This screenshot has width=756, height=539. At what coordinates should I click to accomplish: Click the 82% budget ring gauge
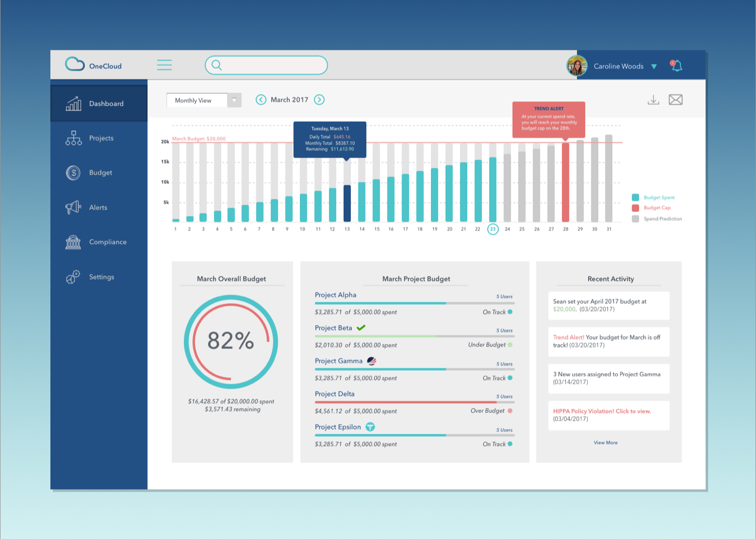pyautogui.click(x=231, y=342)
